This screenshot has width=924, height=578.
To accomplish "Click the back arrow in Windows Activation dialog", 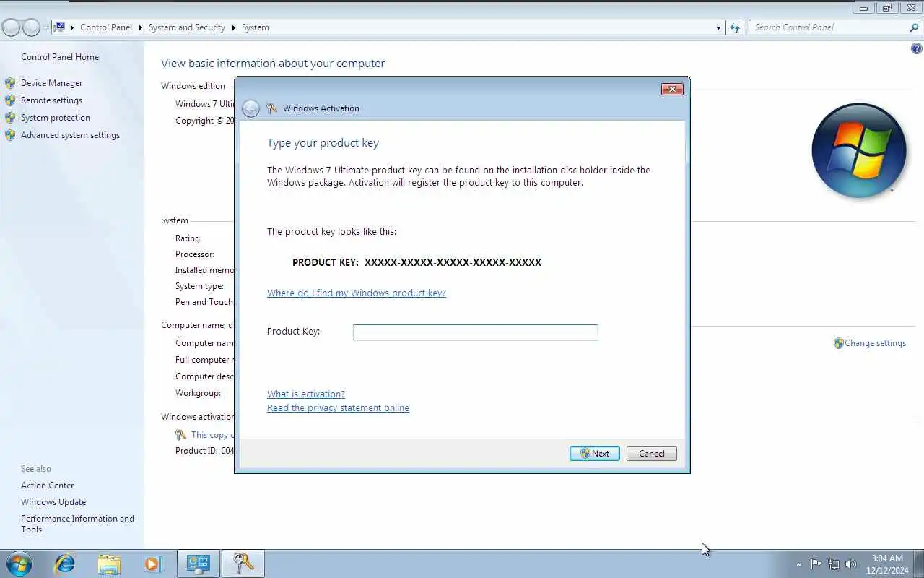I will pos(250,108).
